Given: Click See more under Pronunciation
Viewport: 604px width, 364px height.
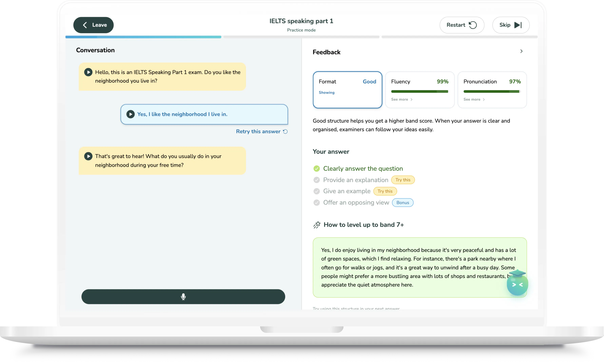Looking at the screenshot, I should pos(474,99).
